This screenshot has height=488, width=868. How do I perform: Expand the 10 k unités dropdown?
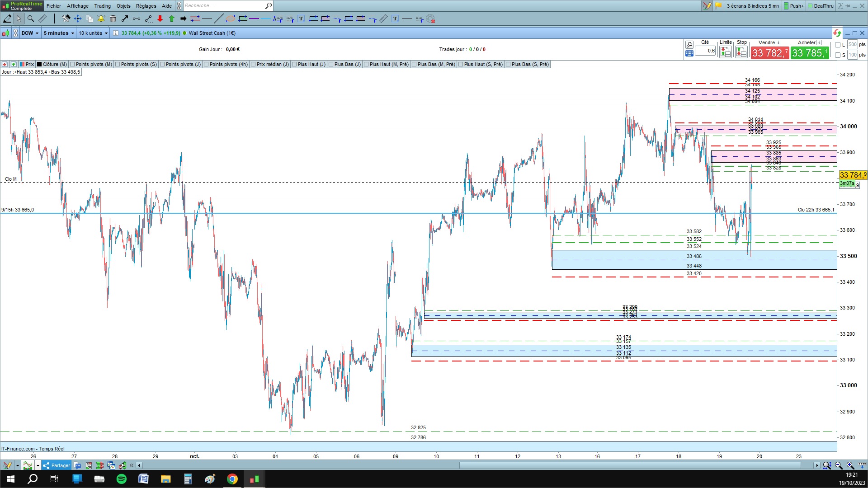[93, 33]
